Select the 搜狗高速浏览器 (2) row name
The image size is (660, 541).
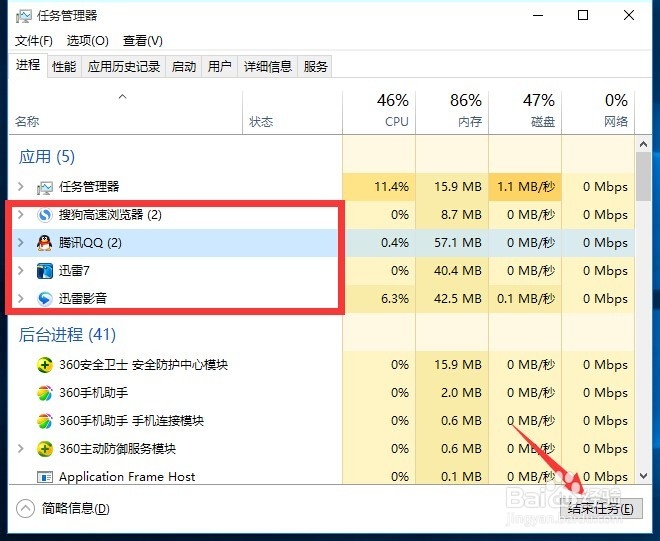(110, 215)
